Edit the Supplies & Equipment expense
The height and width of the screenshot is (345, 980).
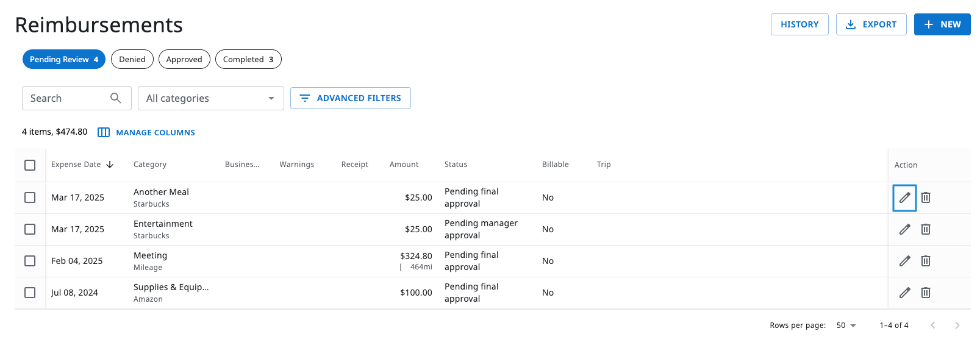click(904, 293)
